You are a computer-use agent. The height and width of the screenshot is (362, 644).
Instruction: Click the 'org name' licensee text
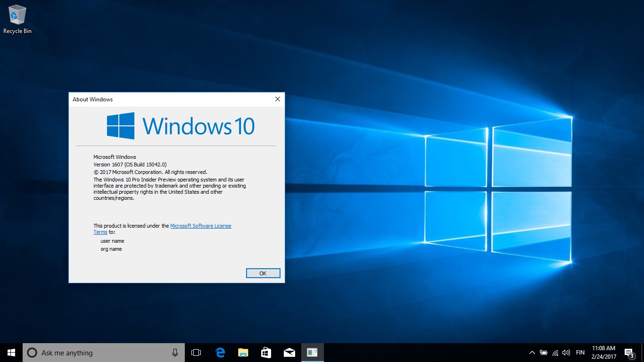(111, 249)
